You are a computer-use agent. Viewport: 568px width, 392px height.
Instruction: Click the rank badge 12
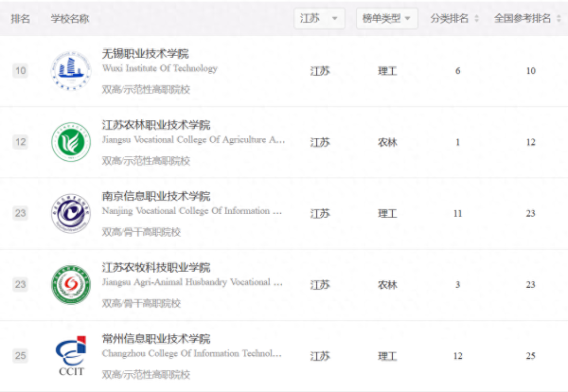click(20, 142)
